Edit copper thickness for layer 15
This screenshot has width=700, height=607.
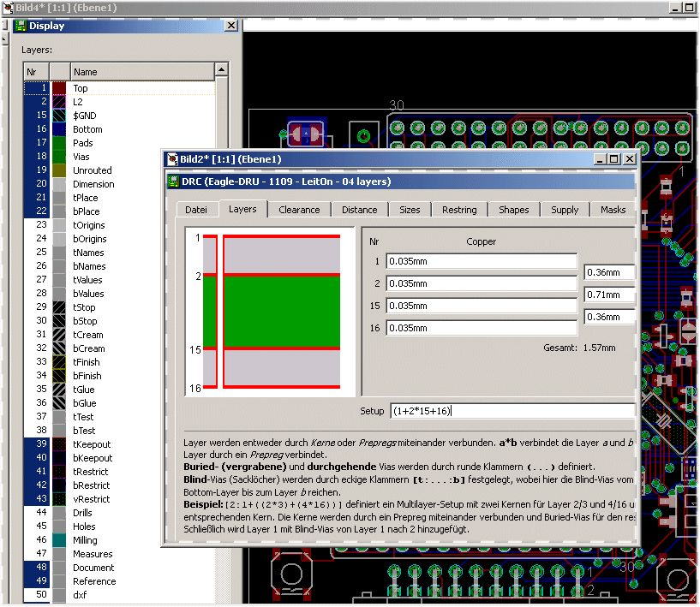coord(482,306)
